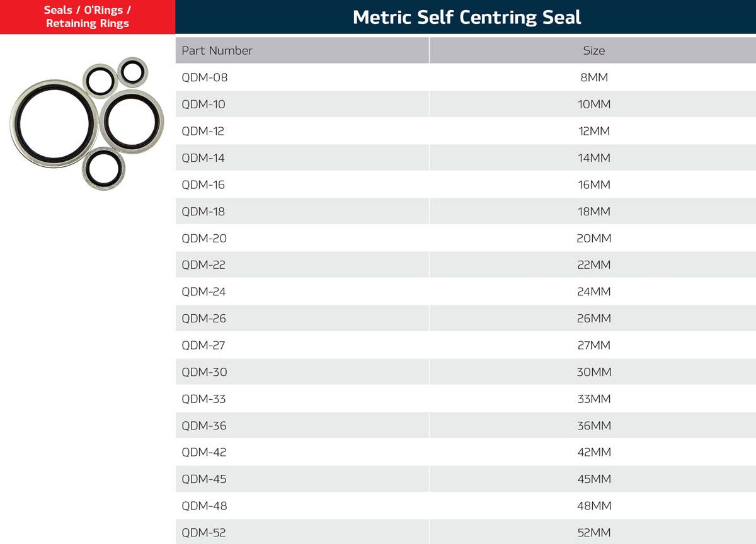Click the Part Number column header
The height and width of the screenshot is (544, 756).
pyautogui.click(x=217, y=50)
